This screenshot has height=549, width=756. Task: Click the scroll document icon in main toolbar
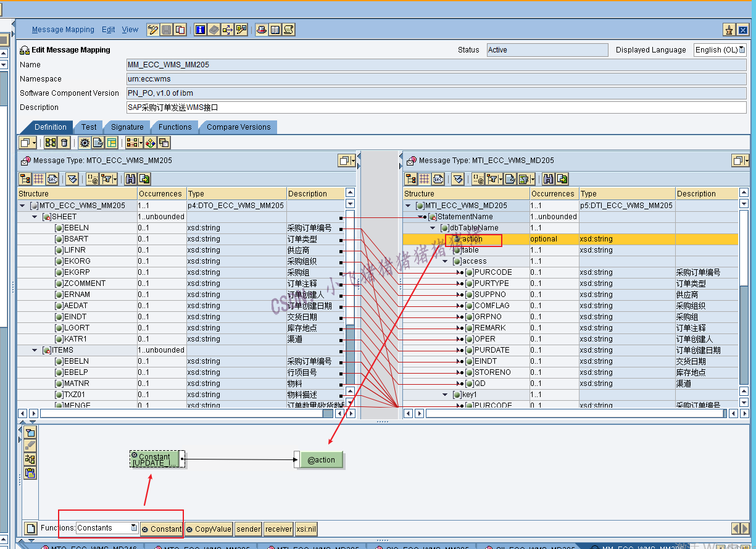pos(288,30)
